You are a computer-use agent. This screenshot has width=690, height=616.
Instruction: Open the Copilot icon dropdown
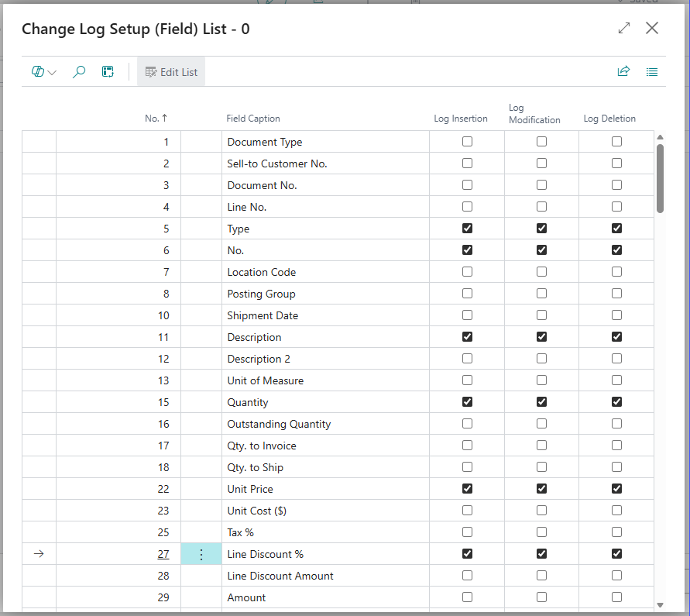pos(44,72)
